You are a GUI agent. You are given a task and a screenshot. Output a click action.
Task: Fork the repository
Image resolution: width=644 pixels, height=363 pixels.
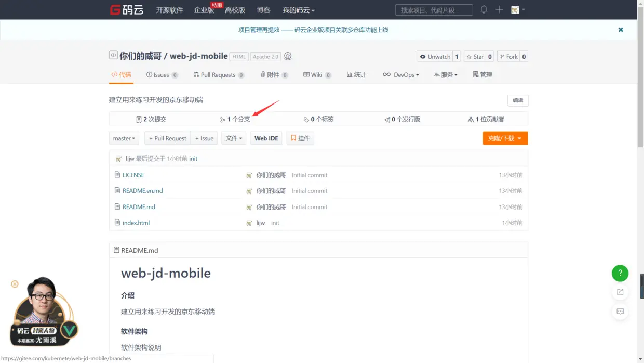coord(508,57)
